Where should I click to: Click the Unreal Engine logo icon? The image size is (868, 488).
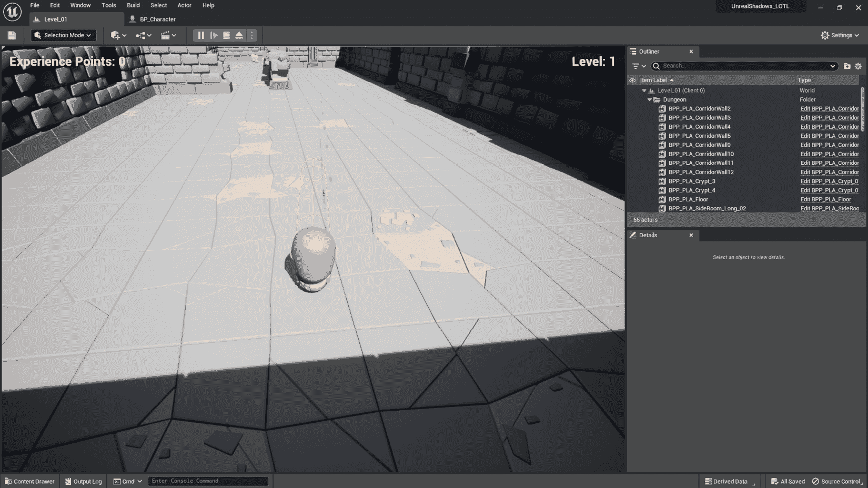click(12, 12)
